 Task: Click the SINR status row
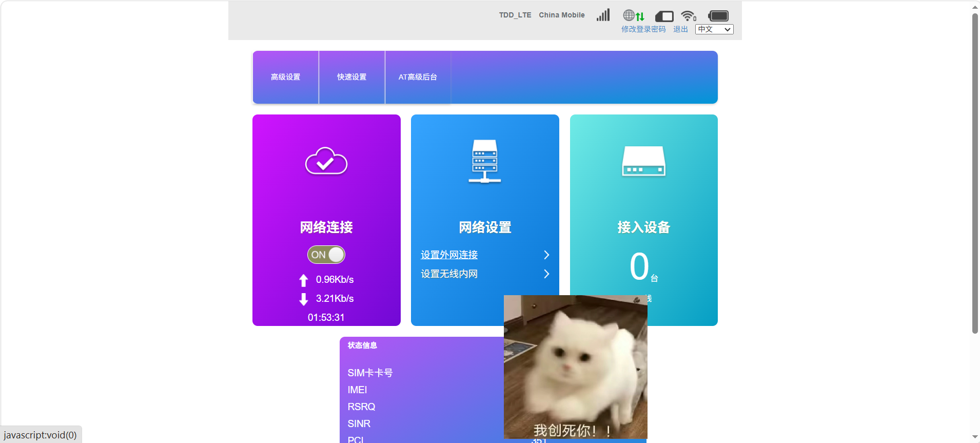click(x=359, y=423)
